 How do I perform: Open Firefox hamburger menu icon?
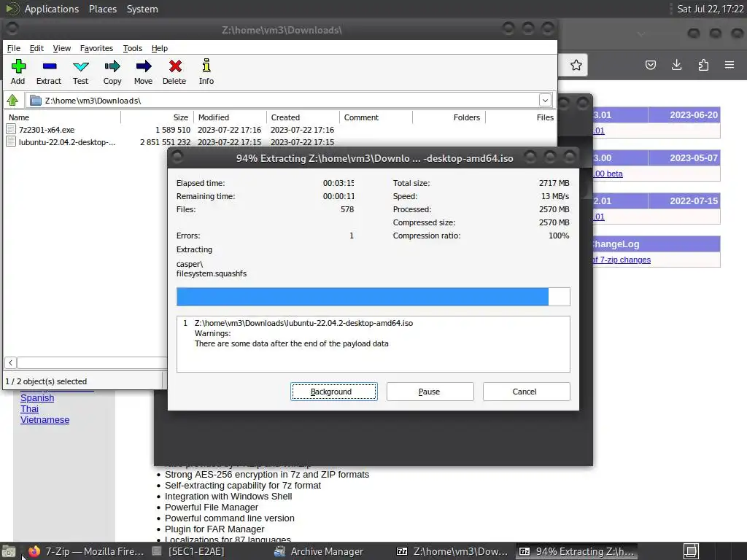coord(729,65)
